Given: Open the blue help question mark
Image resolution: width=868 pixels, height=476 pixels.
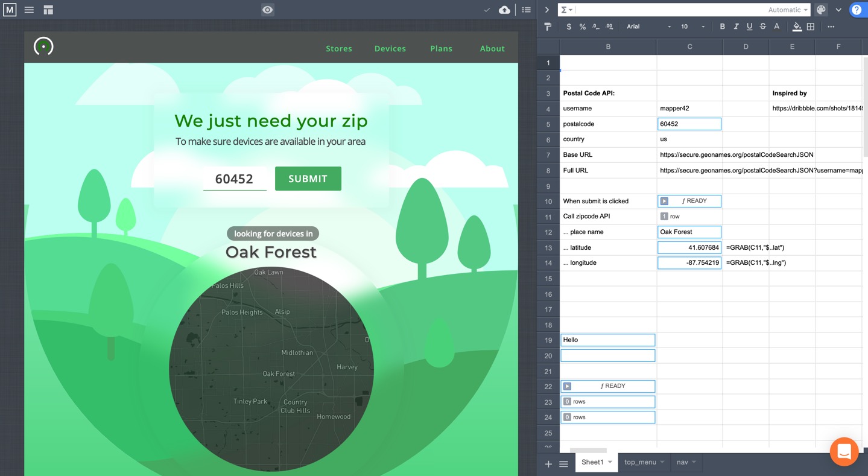Looking at the screenshot, I should [857, 10].
